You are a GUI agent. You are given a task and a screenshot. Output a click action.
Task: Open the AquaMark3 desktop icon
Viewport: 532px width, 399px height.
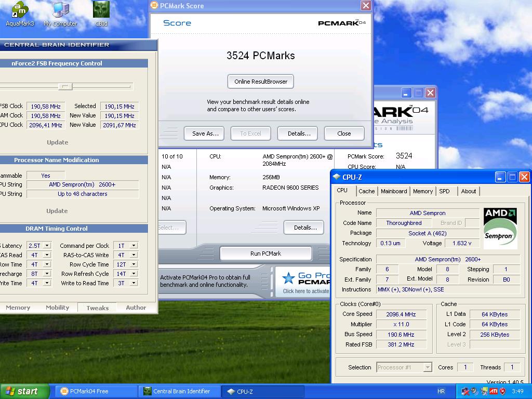pyautogui.click(x=20, y=14)
